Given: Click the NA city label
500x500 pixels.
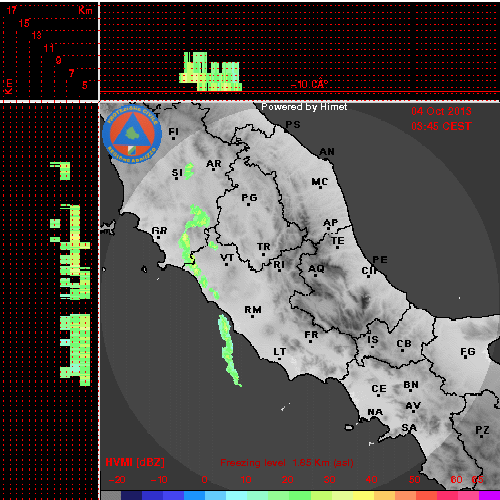Looking at the screenshot, I should [x=375, y=412].
